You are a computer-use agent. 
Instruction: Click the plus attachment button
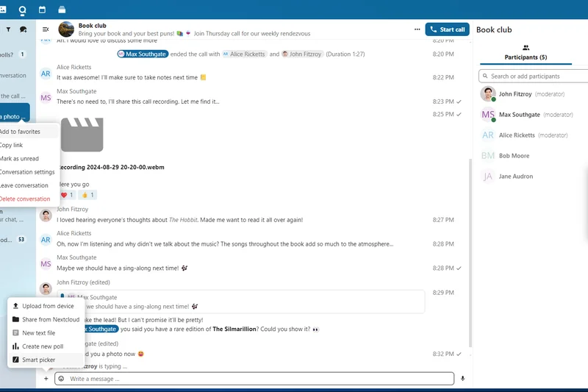(46, 379)
